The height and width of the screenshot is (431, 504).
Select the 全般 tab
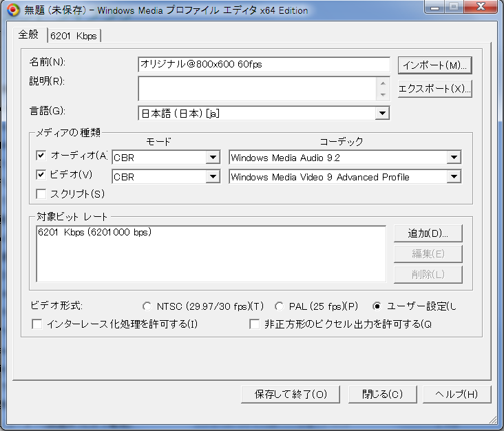pyautogui.click(x=28, y=35)
